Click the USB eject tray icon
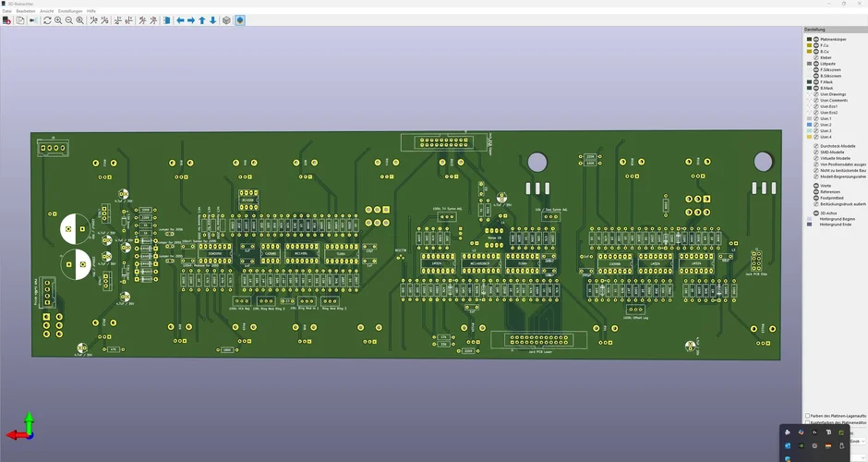868x462 pixels. click(842, 445)
